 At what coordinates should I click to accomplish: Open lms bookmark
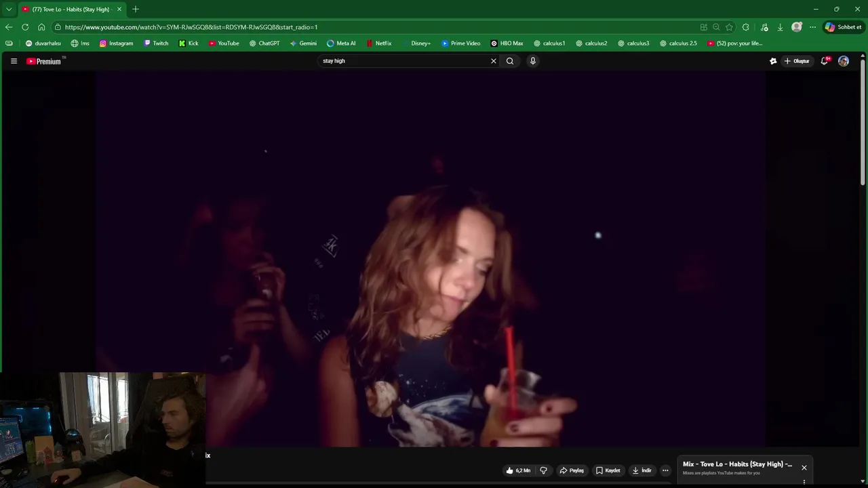[x=80, y=43]
